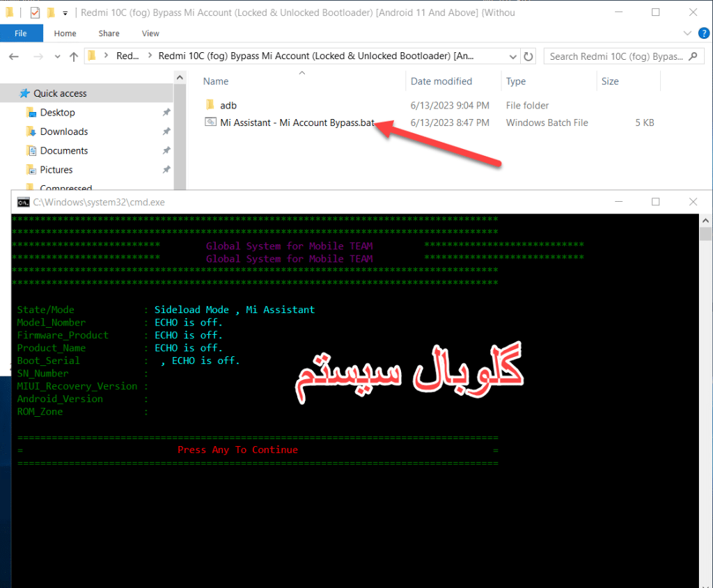The width and height of the screenshot is (713, 588).
Task: Click the folder icon in the address bar
Action: pos(93,56)
